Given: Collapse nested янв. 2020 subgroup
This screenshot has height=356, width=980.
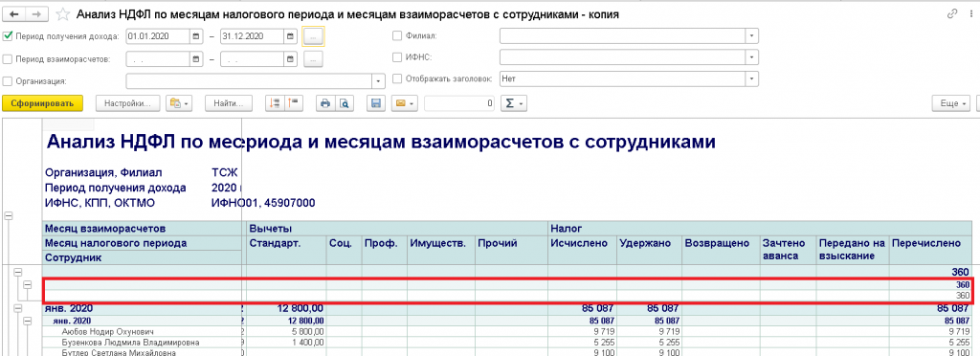Looking at the screenshot, I should pos(28,321).
